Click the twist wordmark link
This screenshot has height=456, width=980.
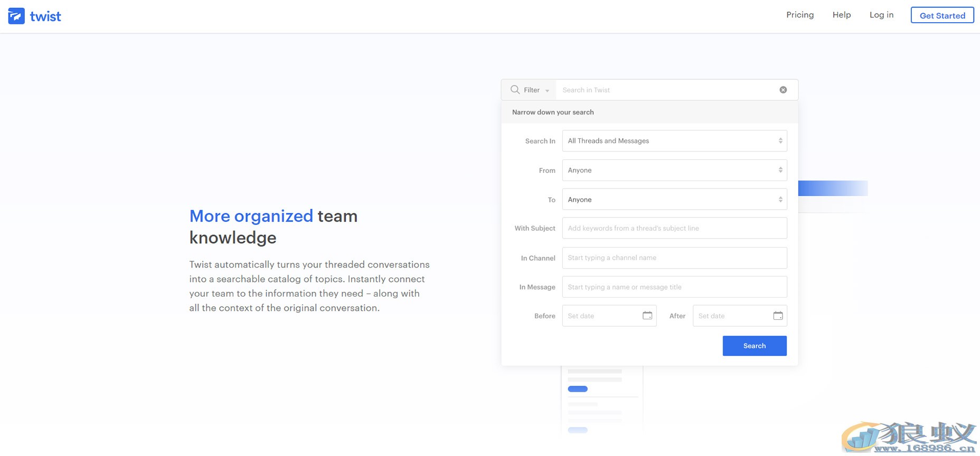(45, 16)
